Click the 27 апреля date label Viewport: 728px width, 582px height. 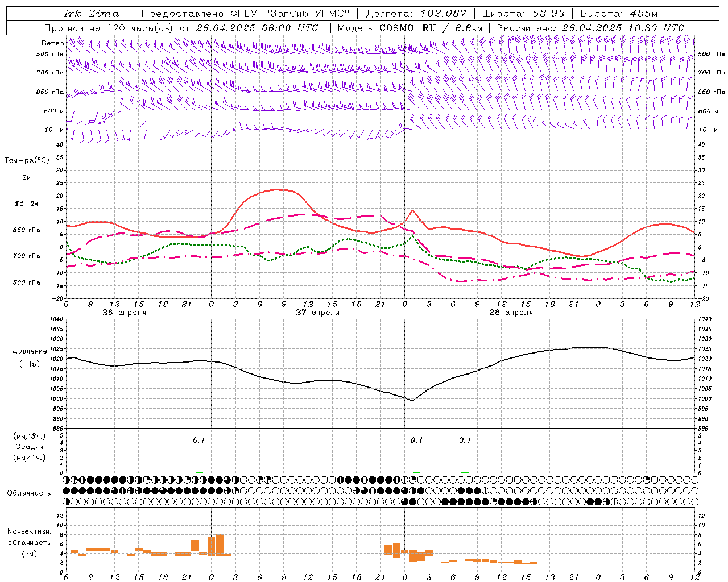pos(317,313)
